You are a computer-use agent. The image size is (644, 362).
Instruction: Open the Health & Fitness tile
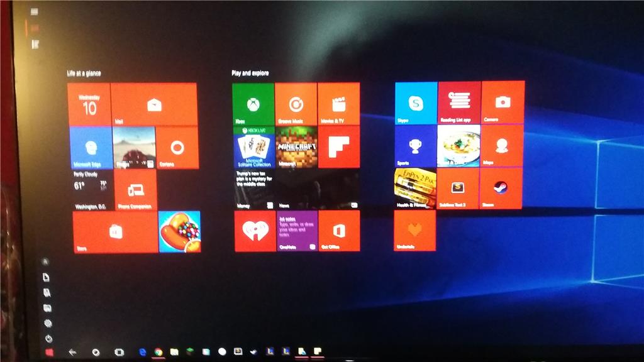415,189
